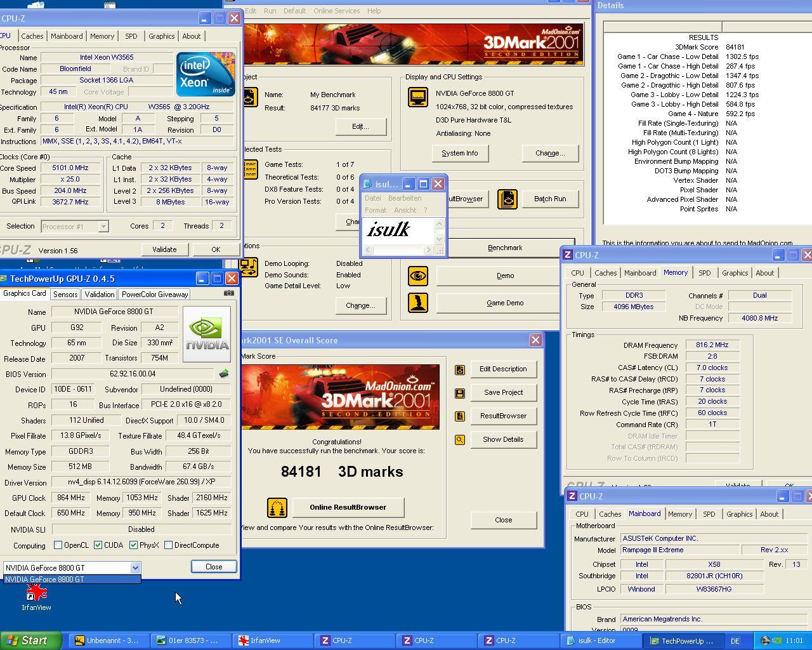
Task: Click the Batch Run document icon
Action: coord(507,199)
